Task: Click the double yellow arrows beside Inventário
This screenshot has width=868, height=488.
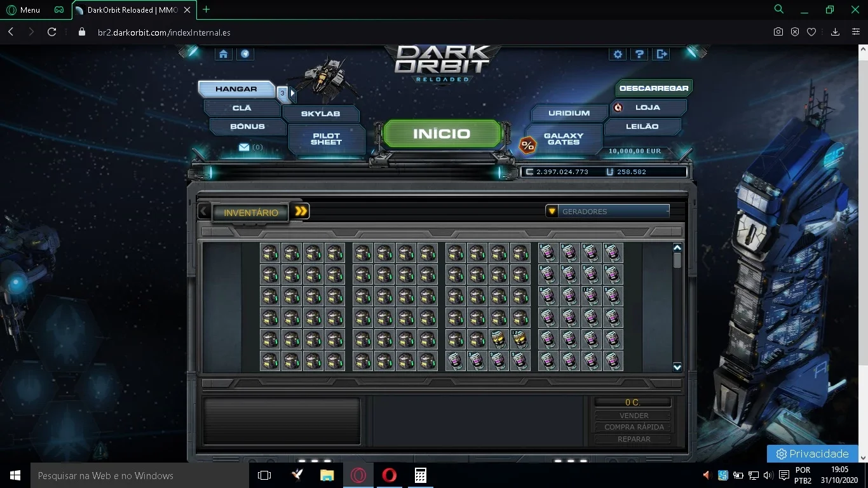Action: coord(301,211)
